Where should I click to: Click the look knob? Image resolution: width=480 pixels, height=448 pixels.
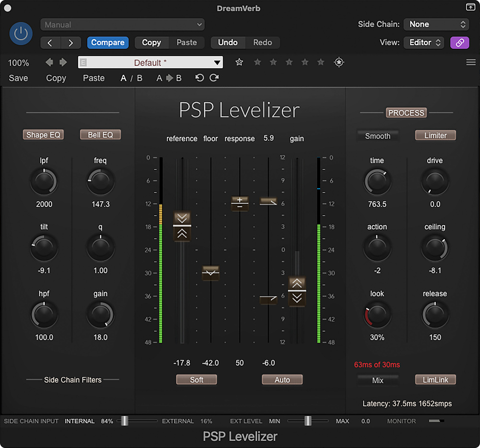(377, 315)
